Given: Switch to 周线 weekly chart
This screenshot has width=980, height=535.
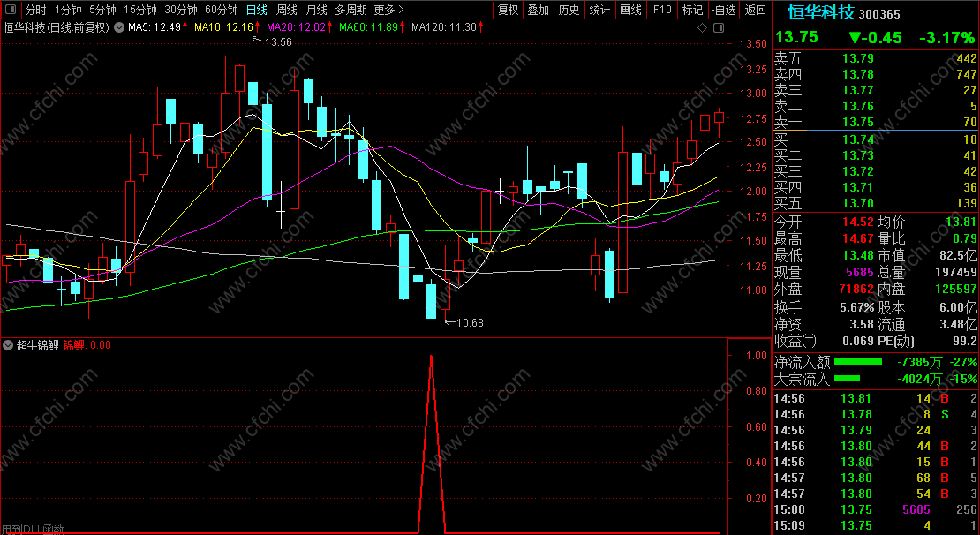Looking at the screenshot, I should [287, 10].
